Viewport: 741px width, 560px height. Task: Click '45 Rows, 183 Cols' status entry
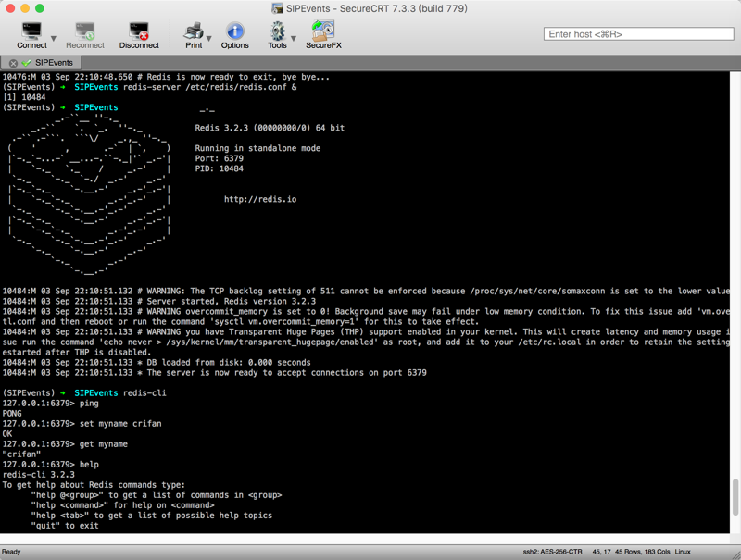(x=643, y=552)
